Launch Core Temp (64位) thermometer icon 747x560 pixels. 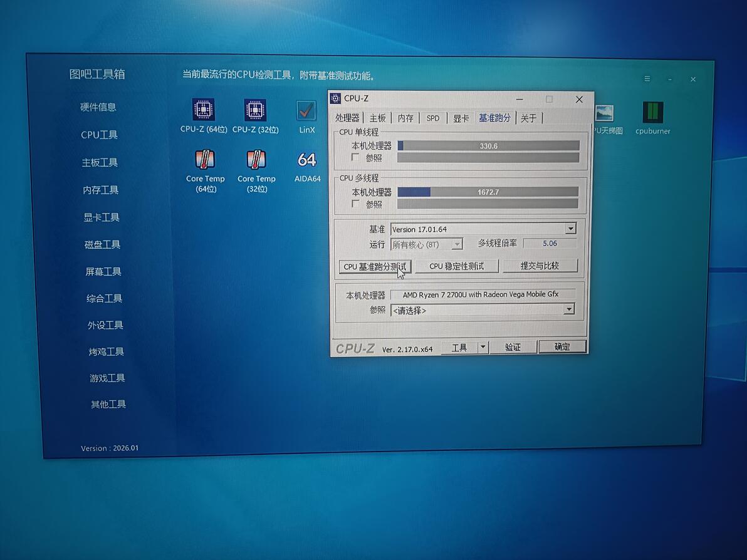205,160
